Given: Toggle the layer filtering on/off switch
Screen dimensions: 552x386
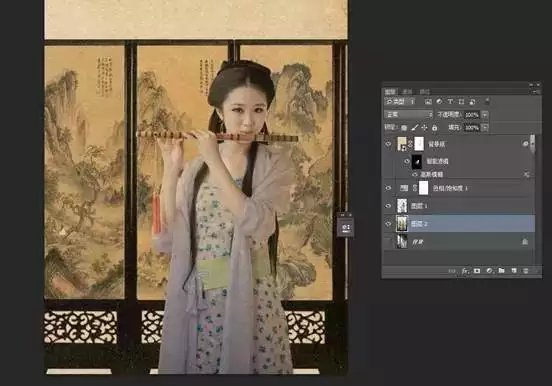Looking at the screenshot, I should 487,101.
